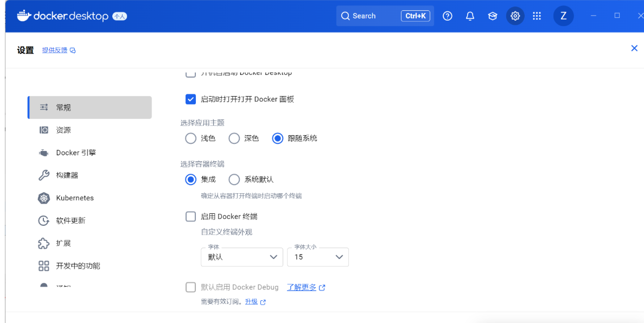Select the 浅色 theme radio button
The height and width of the screenshot is (323, 644).
[x=190, y=138]
